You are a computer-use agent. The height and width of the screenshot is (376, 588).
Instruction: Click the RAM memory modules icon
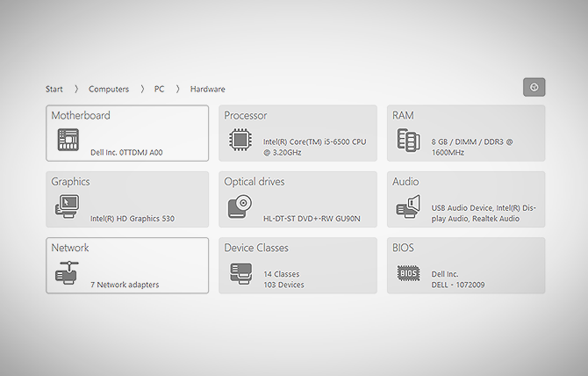tap(408, 141)
